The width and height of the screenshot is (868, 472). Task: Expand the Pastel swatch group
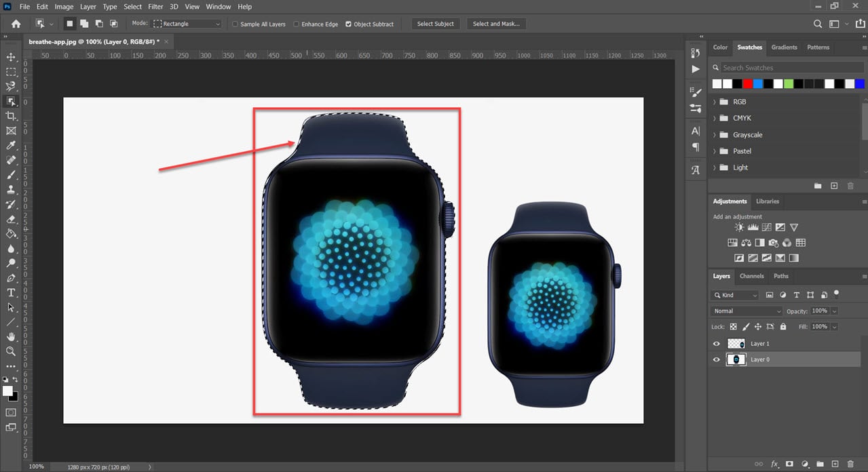pyautogui.click(x=715, y=151)
